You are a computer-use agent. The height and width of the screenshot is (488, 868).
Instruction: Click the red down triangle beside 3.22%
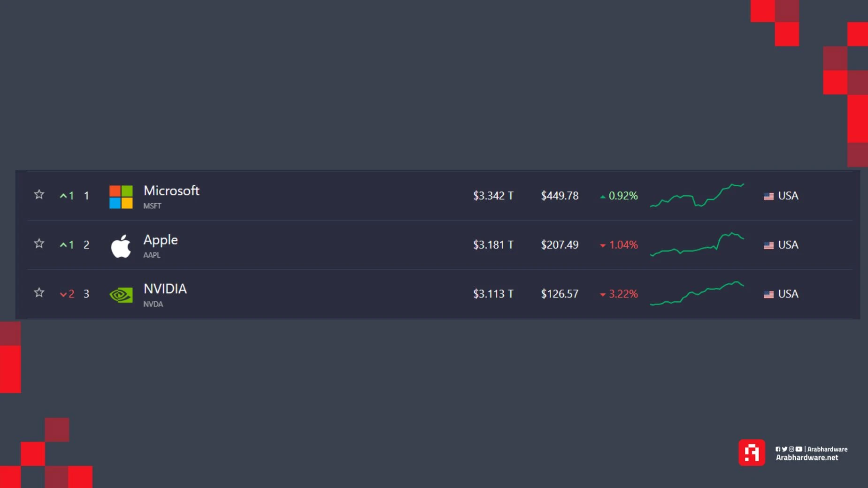603,295
